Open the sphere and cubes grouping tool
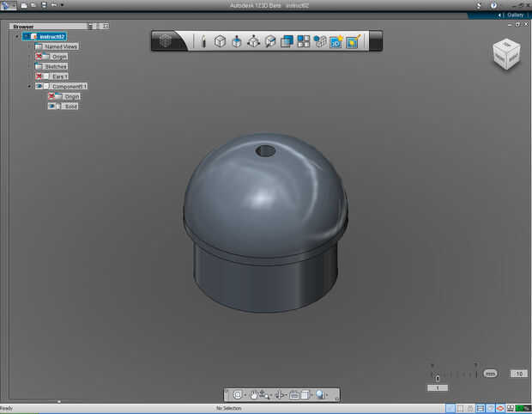Screen dimensions: 532x414 319,41
